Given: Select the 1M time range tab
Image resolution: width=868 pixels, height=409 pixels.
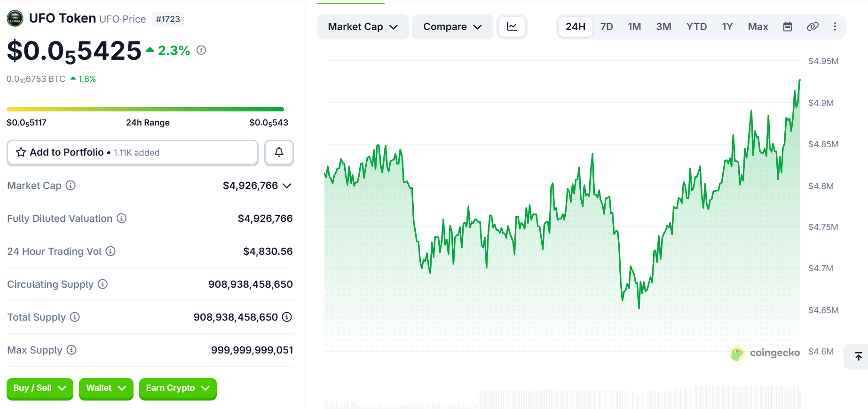Looking at the screenshot, I should tap(634, 27).
